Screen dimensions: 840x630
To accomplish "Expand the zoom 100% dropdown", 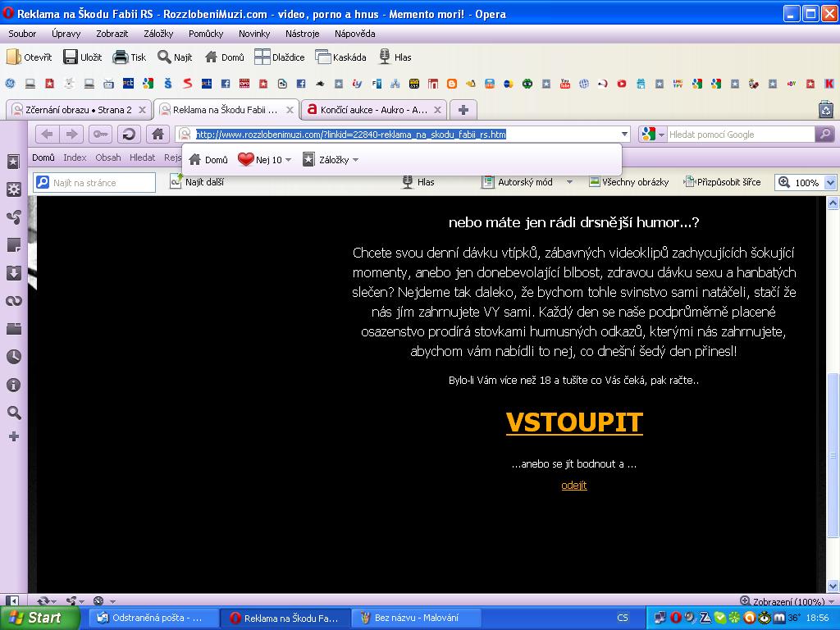I will 829,183.
